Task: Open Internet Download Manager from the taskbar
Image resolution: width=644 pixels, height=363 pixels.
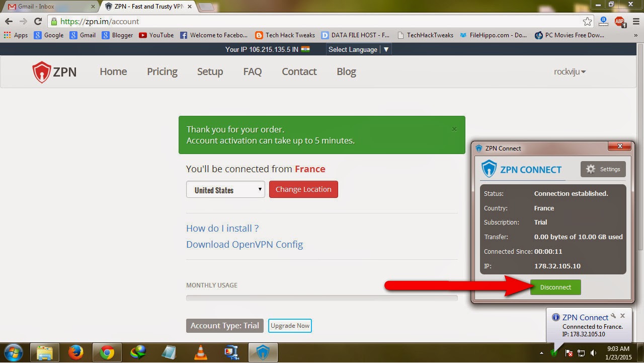Action: [x=138, y=352]
